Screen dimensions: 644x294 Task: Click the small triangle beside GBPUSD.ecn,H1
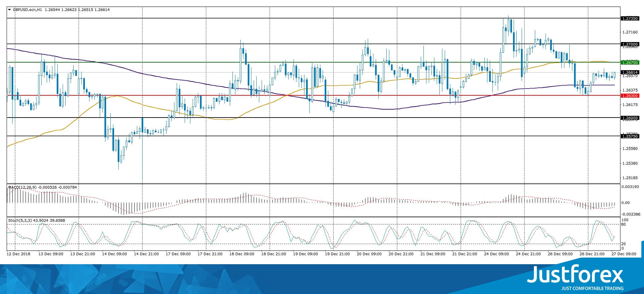click(x=9, y=10)
